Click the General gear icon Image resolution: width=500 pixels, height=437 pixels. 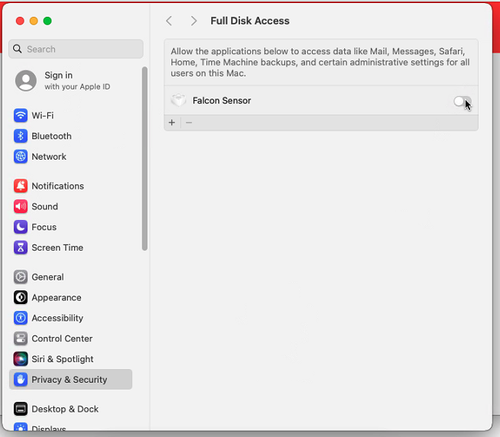click(21, 277)
